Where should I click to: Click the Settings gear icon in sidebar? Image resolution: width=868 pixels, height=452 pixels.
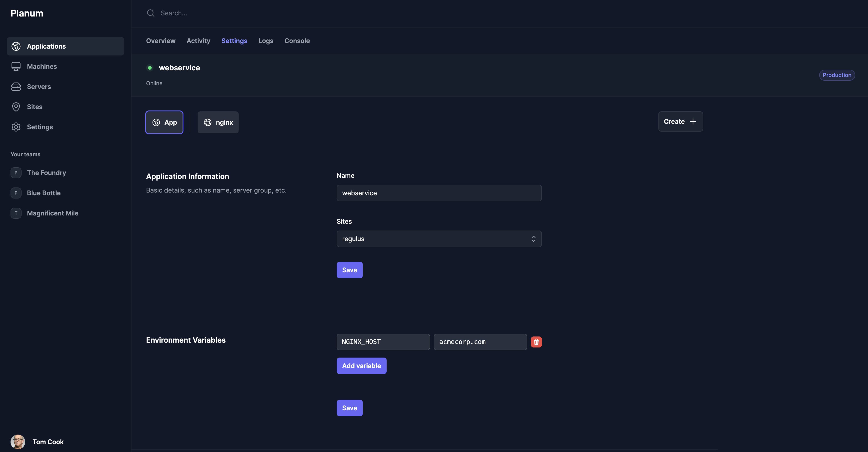[16, 127]
